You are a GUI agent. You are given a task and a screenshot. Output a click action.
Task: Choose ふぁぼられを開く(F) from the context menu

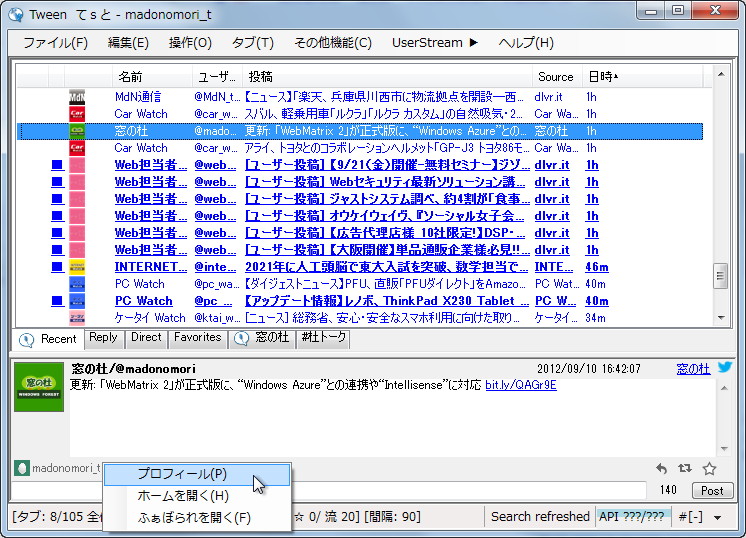[196, 518]
